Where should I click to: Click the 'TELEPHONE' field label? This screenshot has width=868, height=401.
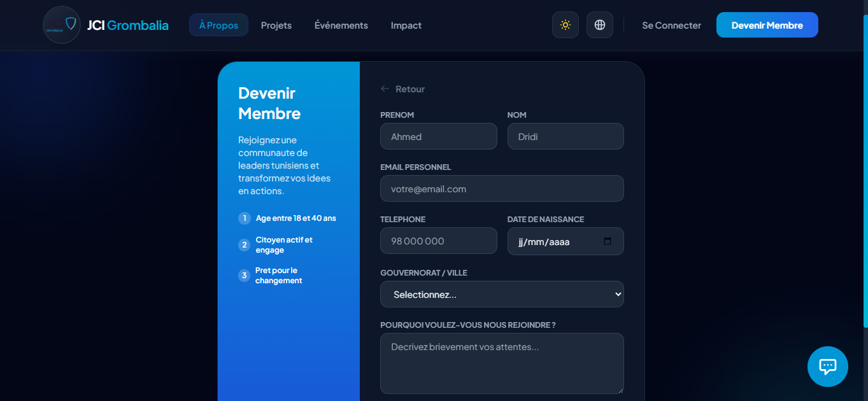tap(403, 219)
